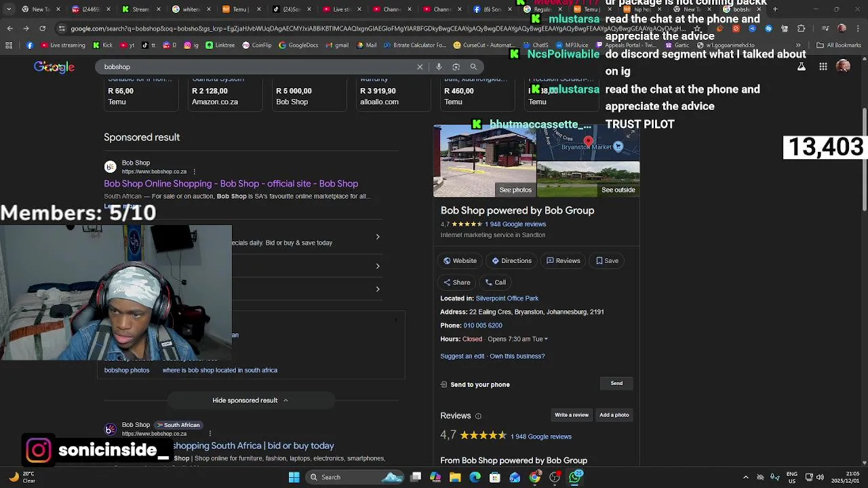Click the phone number 010 005 6200

pyautogui.click(x=483, y=325)
